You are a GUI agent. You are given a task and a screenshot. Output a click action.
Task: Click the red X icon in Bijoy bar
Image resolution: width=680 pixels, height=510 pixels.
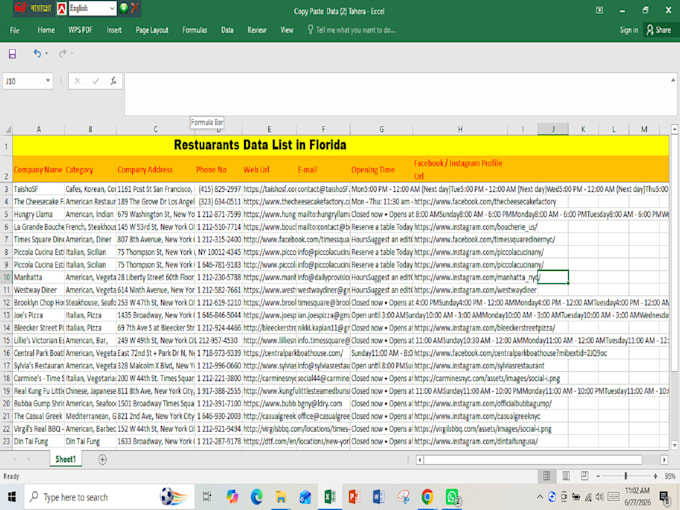click(135, 8)
